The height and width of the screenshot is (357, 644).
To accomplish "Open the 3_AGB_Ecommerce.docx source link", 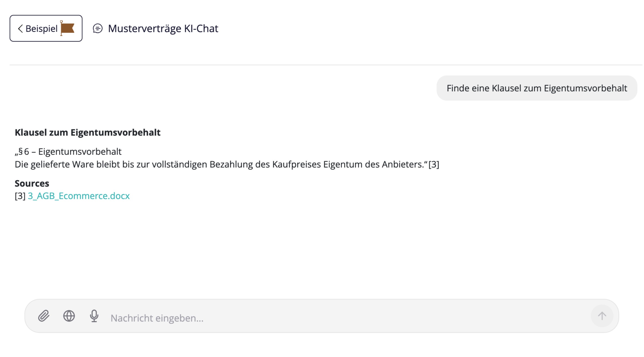I will tap(79, 196).
